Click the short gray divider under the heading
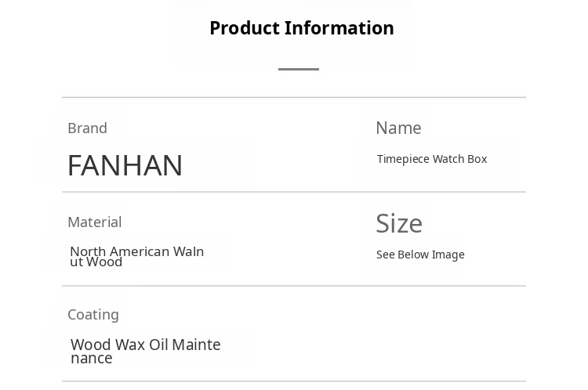588x390 pixels. click(x=299, y=69)
